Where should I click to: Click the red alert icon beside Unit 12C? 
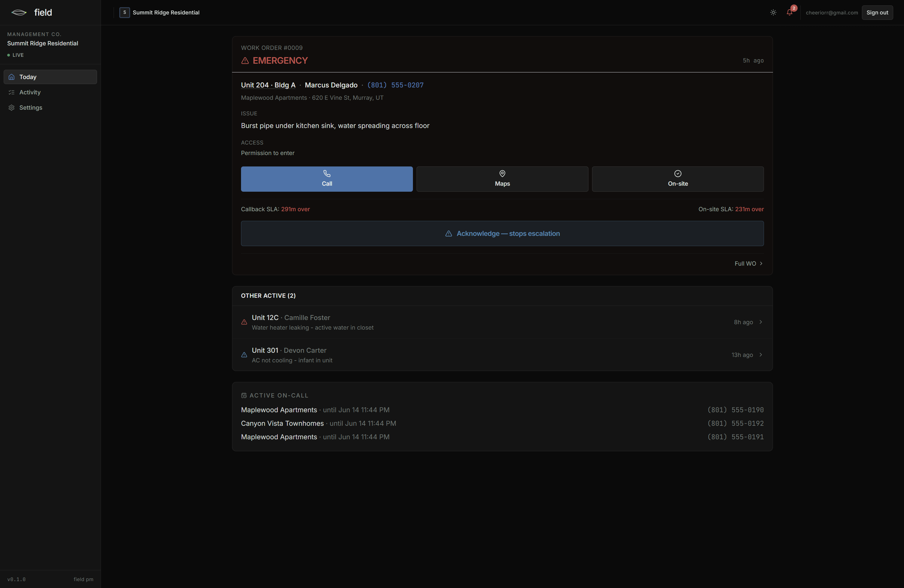tap(244, 322)
